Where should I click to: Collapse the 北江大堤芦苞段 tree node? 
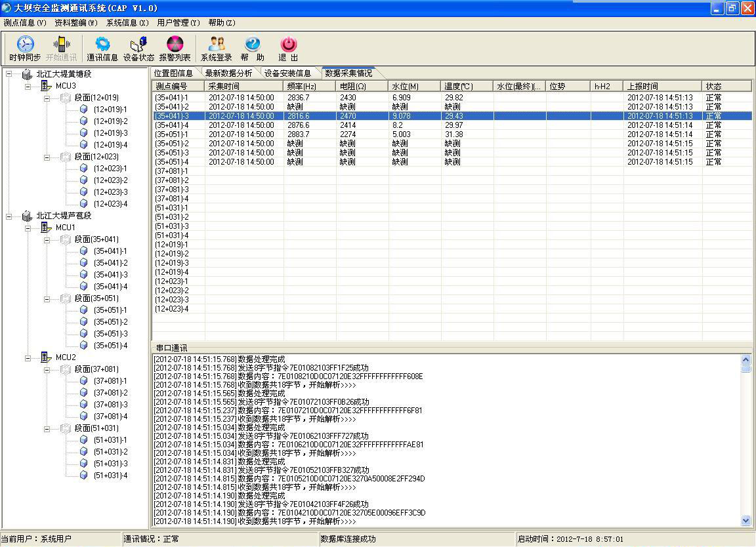click(x=9, y=216)
